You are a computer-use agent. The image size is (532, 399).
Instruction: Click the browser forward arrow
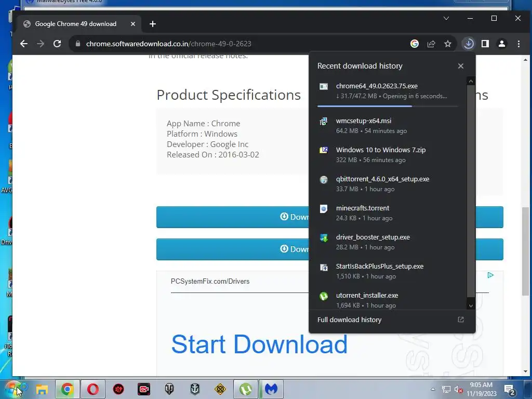pos(41,44)
